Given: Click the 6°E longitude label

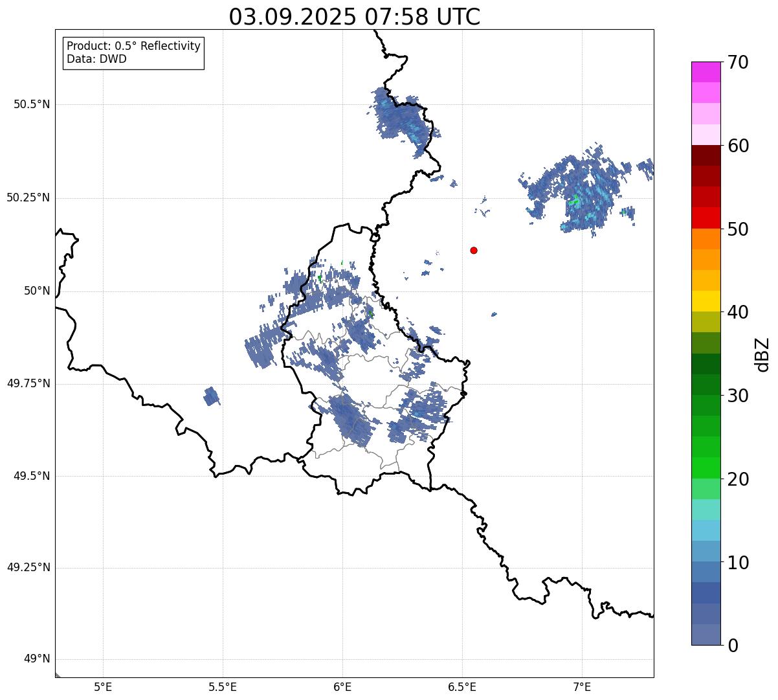Looking at the screenshot, I should (x=342, y=686).
